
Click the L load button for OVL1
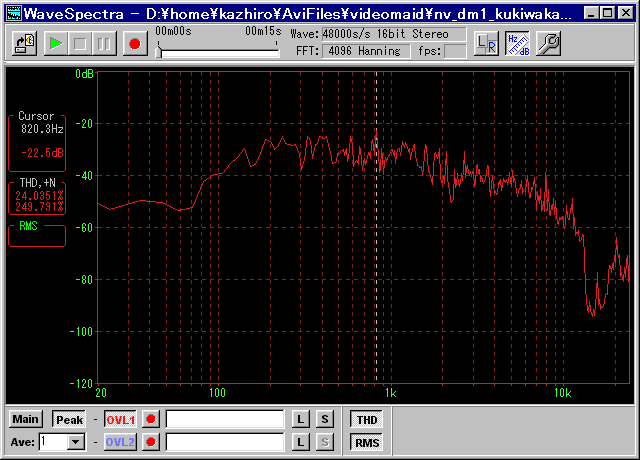coord(301,419)
